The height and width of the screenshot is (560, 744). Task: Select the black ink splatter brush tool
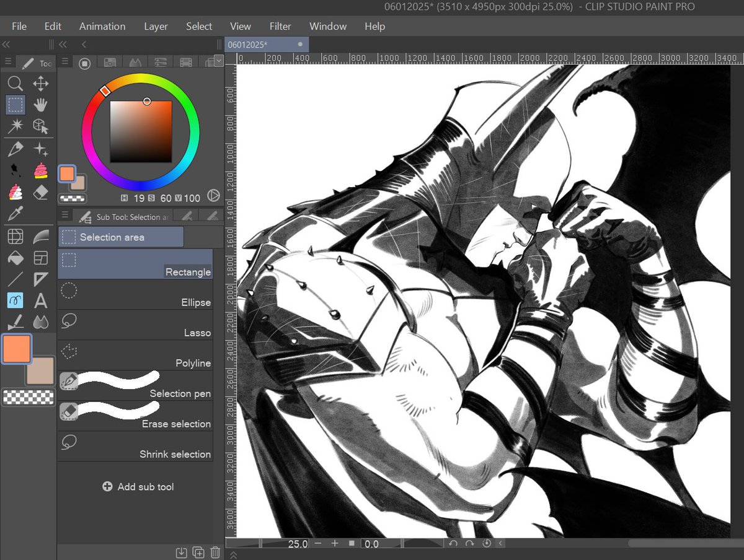[x=15, y=170]
